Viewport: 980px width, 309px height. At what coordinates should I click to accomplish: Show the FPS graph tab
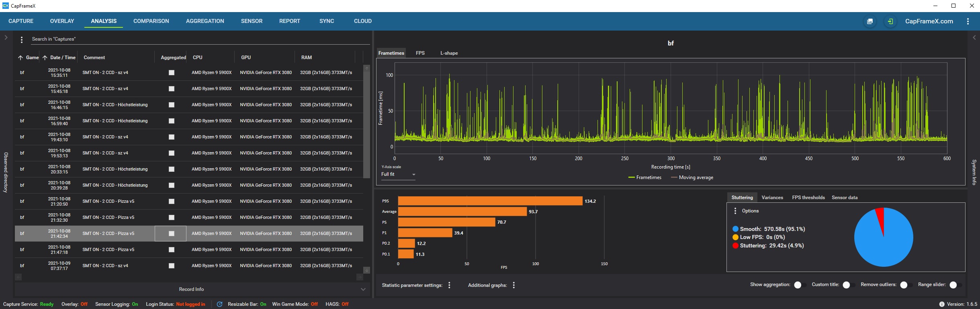(420, 53)
